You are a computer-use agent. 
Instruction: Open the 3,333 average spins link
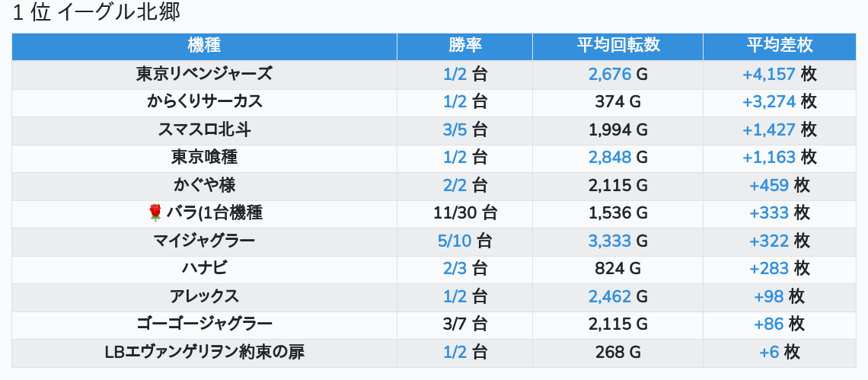610,241
